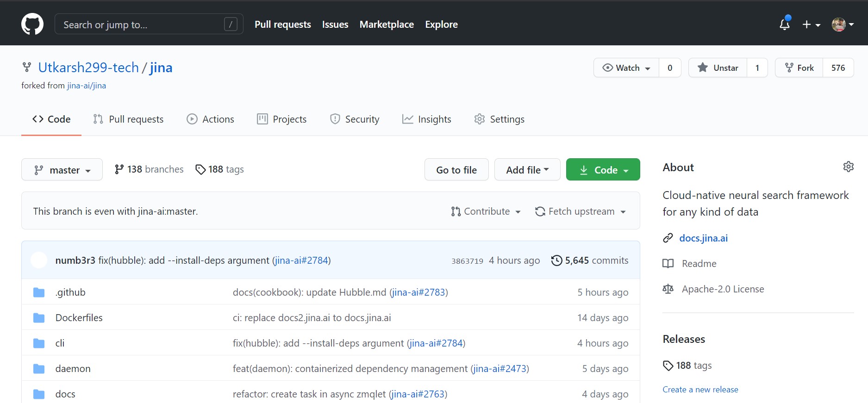The image size is (868, 403).
Task: Switch to the Security tab
Action: 355,119
